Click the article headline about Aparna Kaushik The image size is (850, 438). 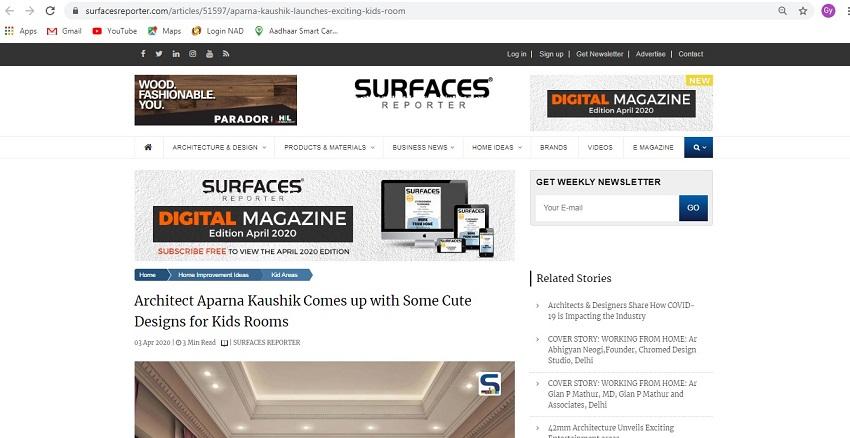pos(303,311)
